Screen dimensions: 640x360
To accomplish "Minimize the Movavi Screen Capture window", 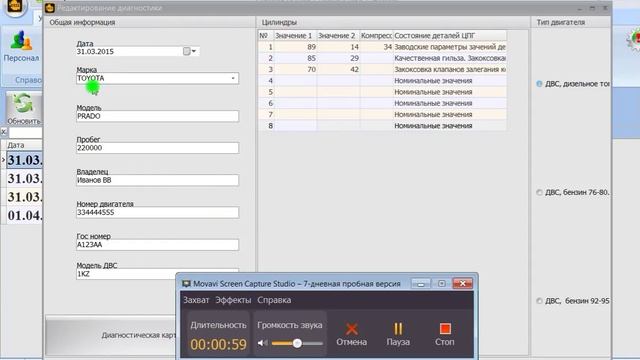I will 420,283.
